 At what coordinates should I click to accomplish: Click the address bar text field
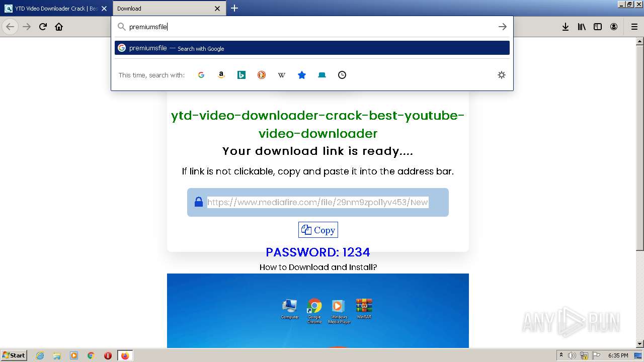[311, 27]
